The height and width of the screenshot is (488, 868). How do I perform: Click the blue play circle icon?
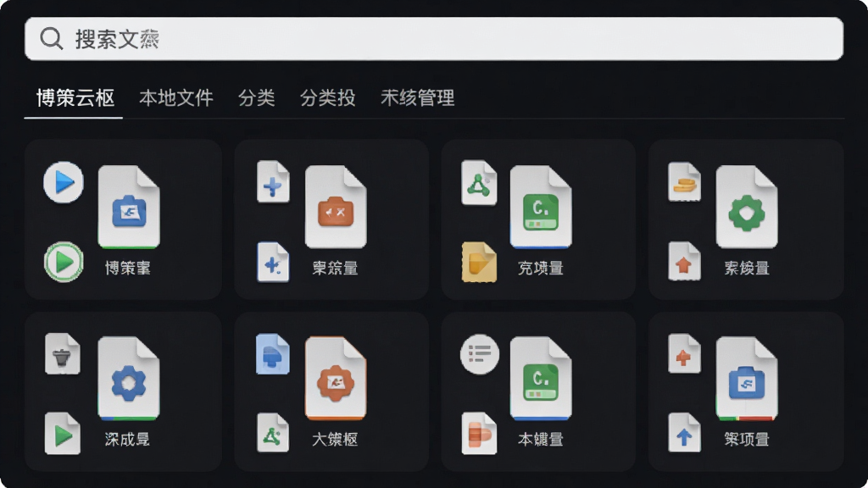(64, 182)
